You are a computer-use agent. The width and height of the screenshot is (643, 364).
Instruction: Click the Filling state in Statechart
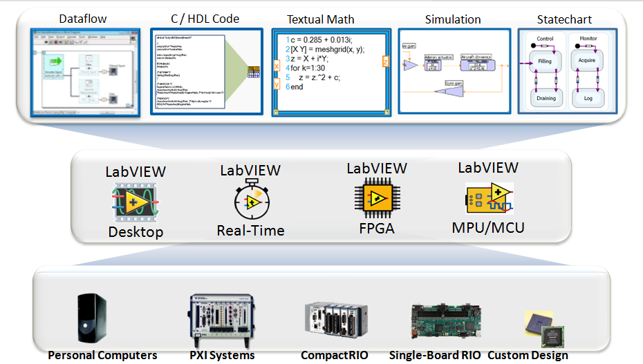[x=546, y=61]
